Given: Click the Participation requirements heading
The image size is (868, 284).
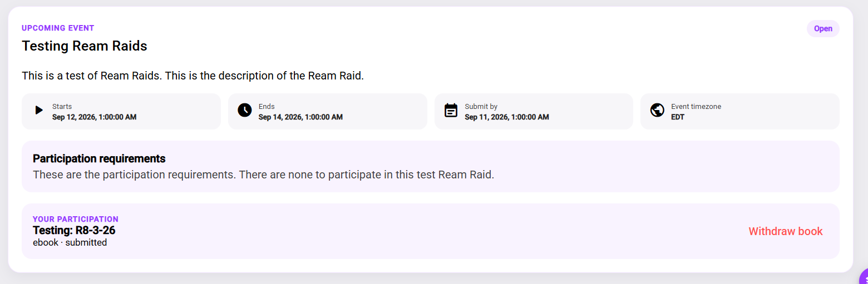Looking at the screenshot, I should click(x=99, y=158).
